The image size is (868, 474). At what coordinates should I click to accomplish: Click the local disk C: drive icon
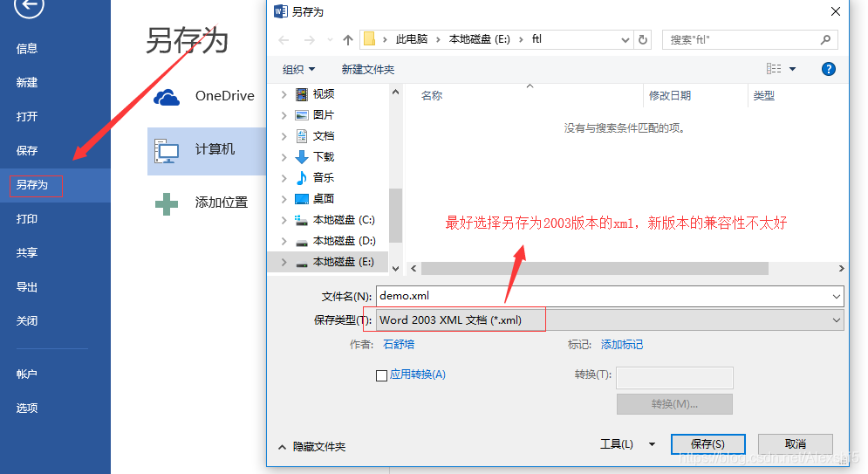[302, 220]
